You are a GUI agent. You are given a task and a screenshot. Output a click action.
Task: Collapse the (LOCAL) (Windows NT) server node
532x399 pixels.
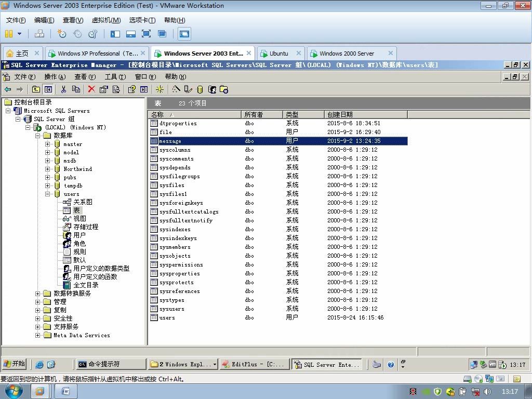click(x=28, y=127)
